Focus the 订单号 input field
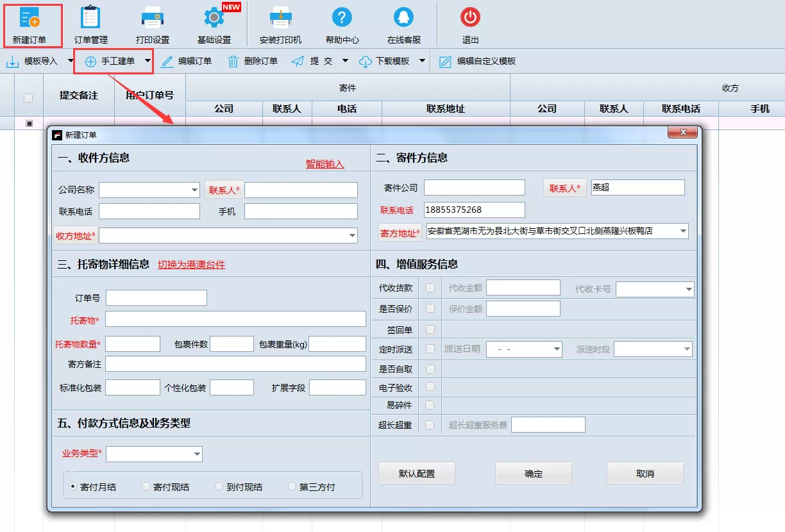The image size is (785, 532). tap(156, 298)
